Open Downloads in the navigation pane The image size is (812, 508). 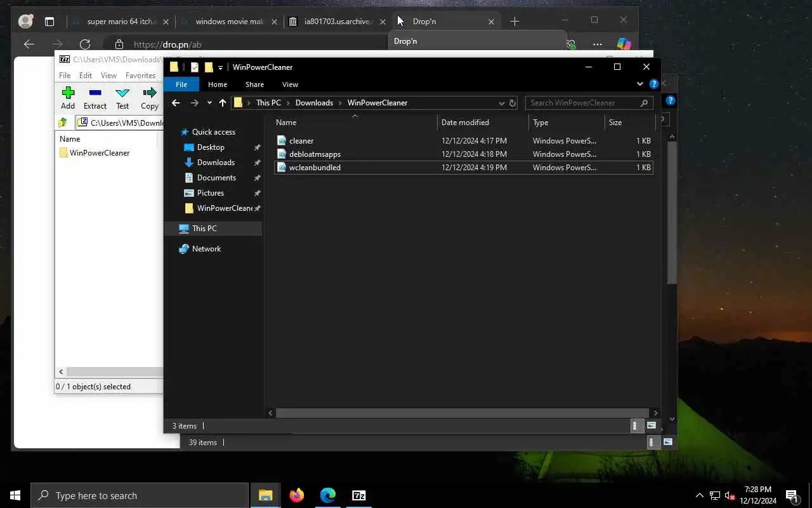tap(216, 163)
